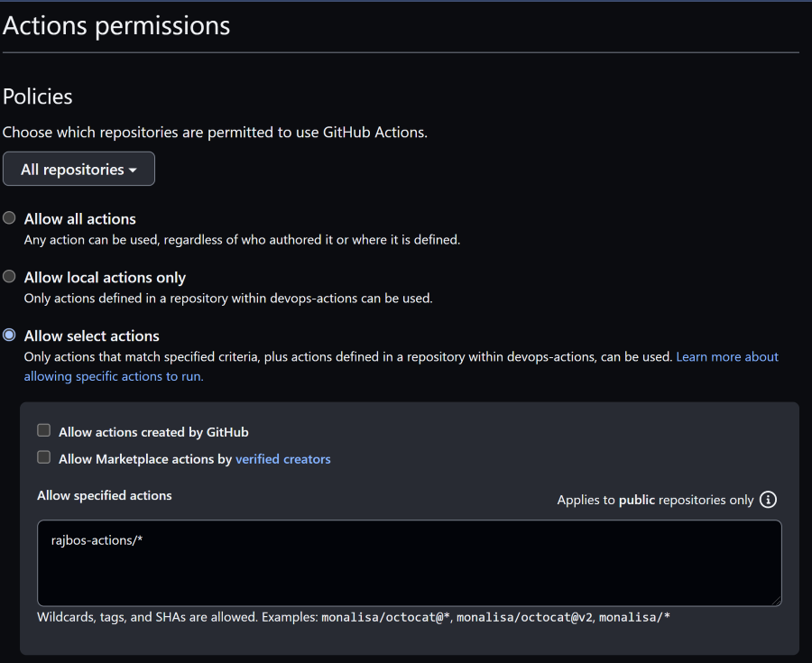Open the verified creators link

click(x=282, y=459)
